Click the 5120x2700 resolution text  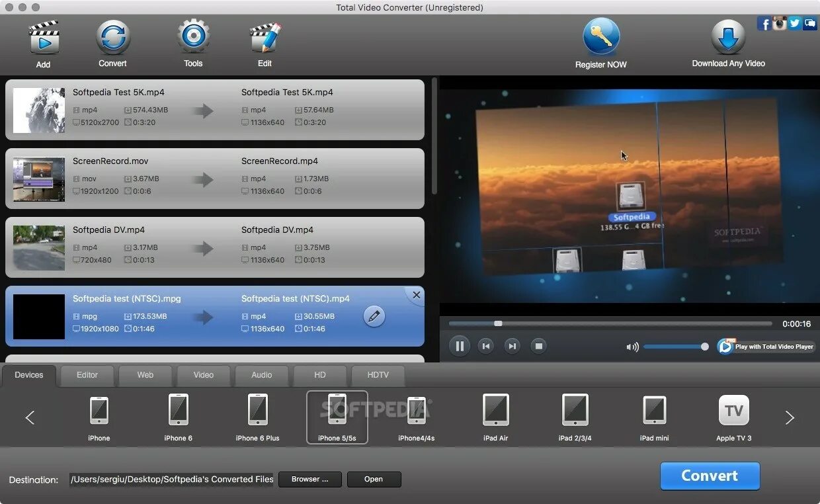[x=100, y=122]
